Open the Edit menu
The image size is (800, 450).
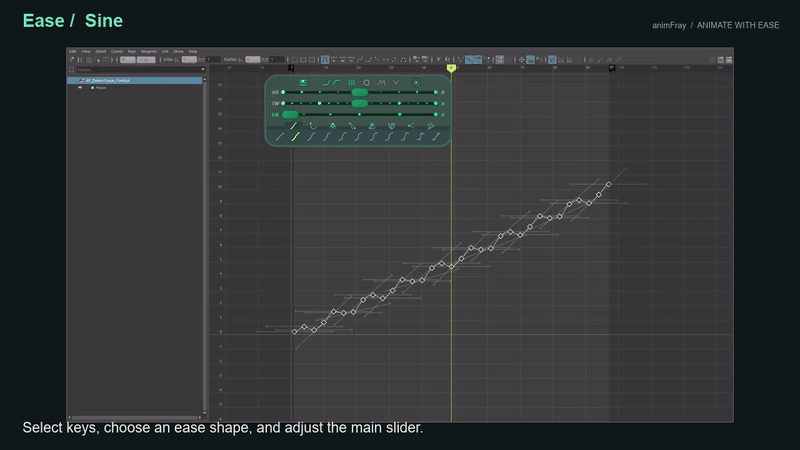73,52
